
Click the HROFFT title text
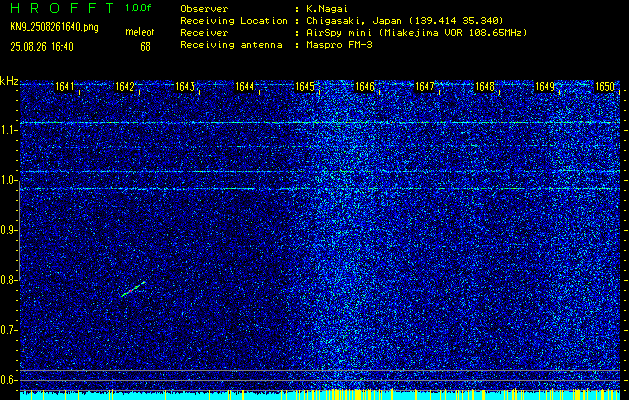point(62,8)
